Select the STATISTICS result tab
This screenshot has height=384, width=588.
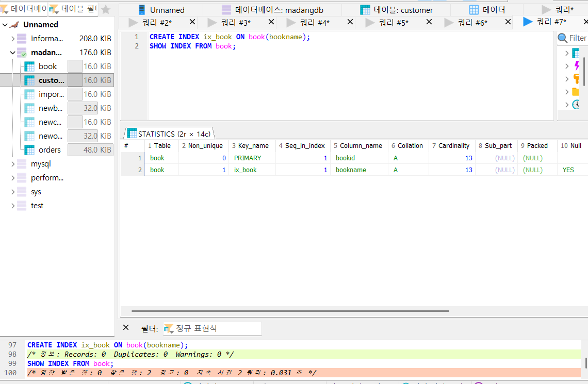(169, 133)
